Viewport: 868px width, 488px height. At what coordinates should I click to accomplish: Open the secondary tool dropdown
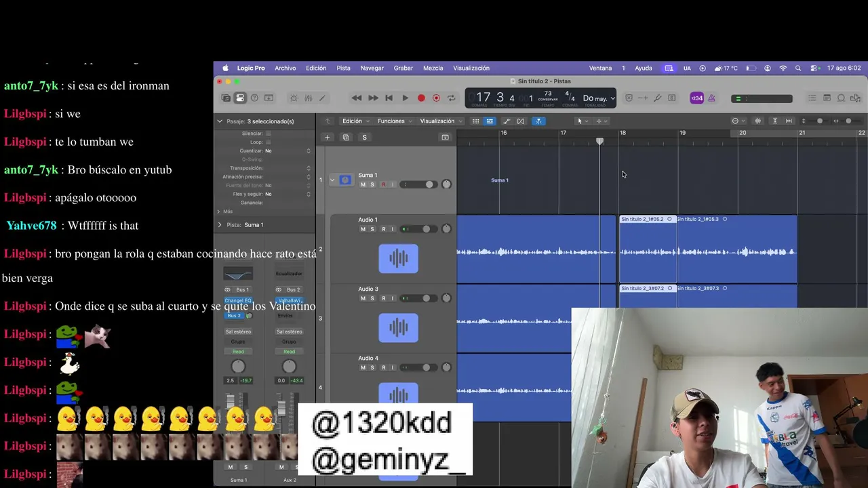click(x=601, y=121)
